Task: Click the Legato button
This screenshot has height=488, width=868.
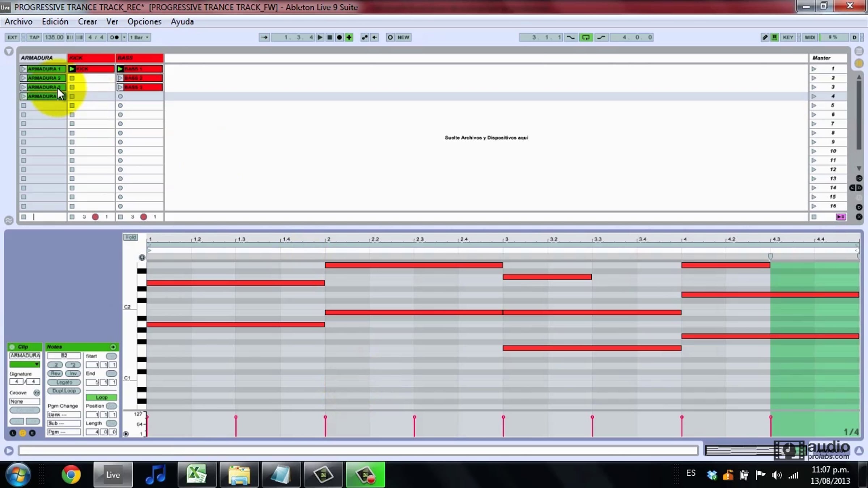Action: (x=64, y=382)
